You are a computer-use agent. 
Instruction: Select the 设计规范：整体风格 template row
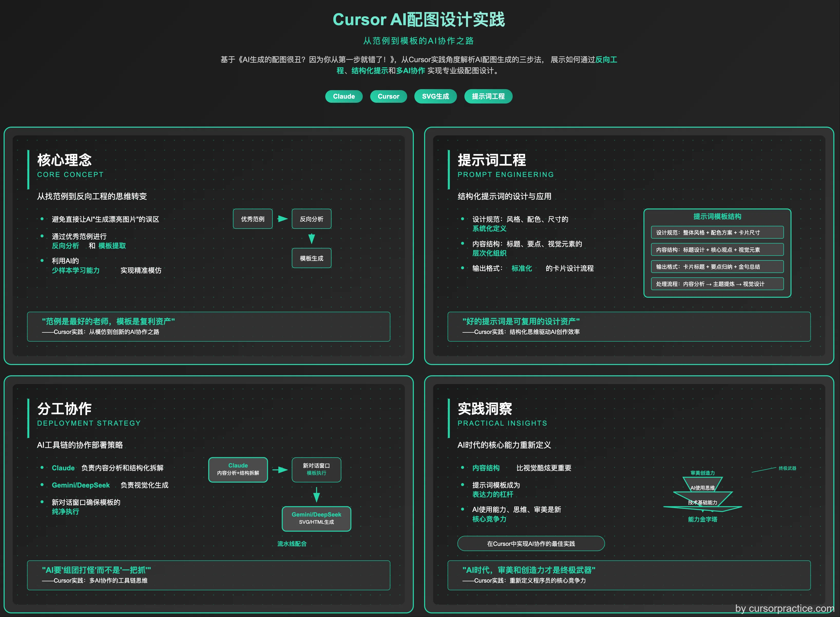click(717, 232)
